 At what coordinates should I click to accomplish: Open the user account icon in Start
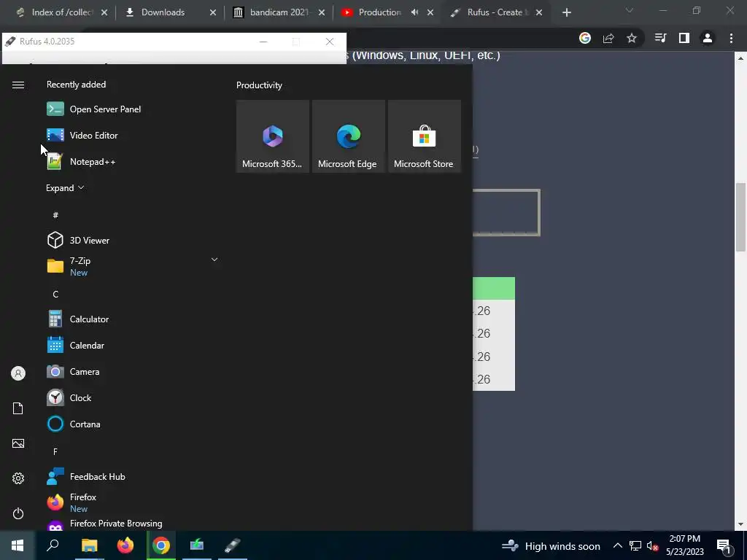(18, 373)
